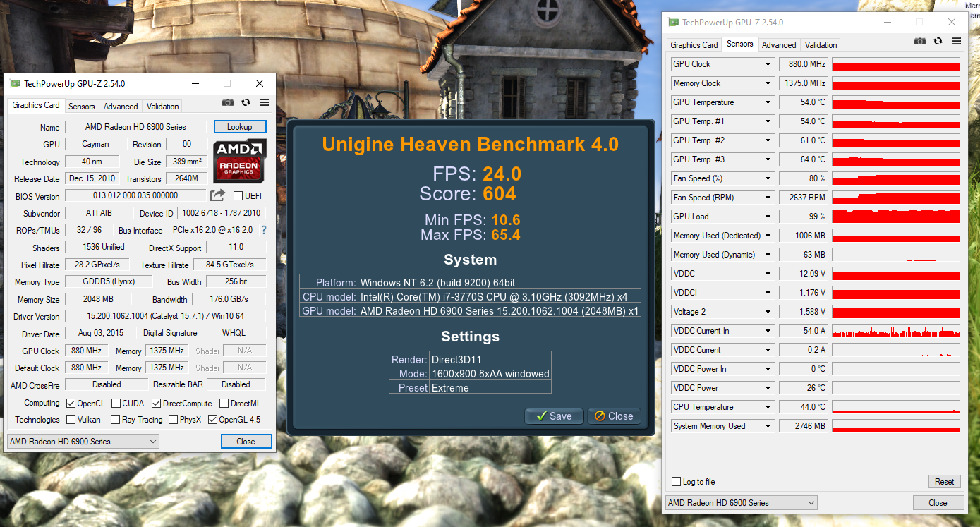Click the BIOS export share icon

[217, 195]
